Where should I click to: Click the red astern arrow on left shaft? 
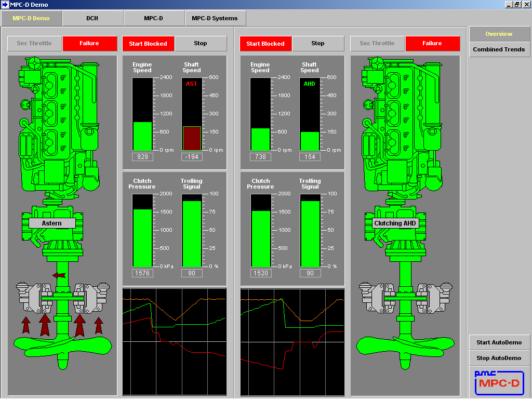click(59, 275)
